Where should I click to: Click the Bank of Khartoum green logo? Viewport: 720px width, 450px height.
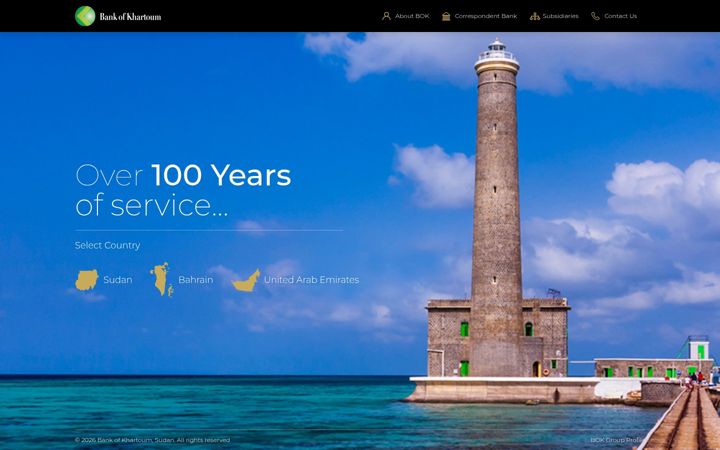[85, 16]
